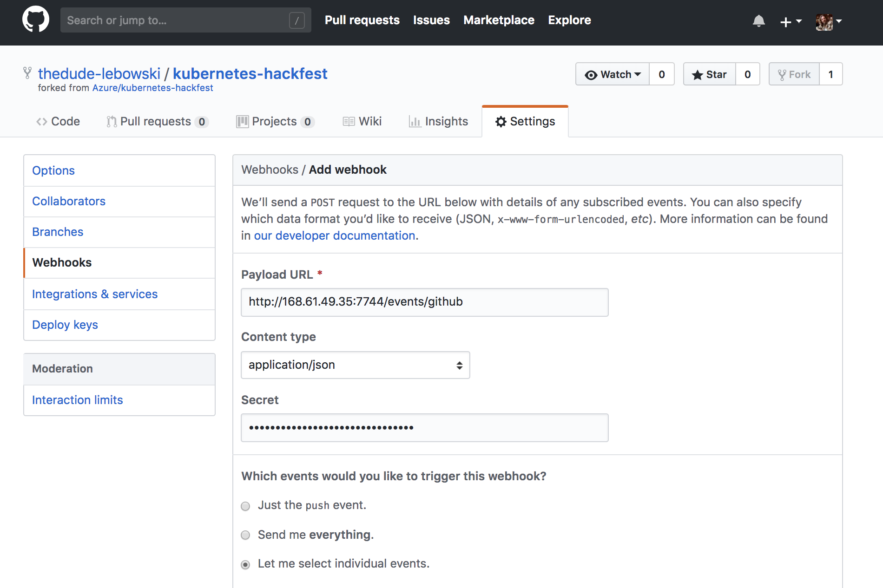
Task: Open the Azure/kubernetes-hackfest upstream link
Action: (x=152, y=88)
